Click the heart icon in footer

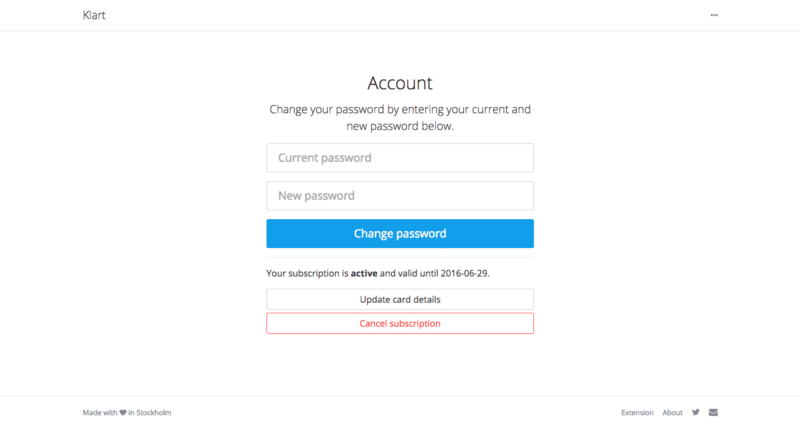click(x=123, y=413)
